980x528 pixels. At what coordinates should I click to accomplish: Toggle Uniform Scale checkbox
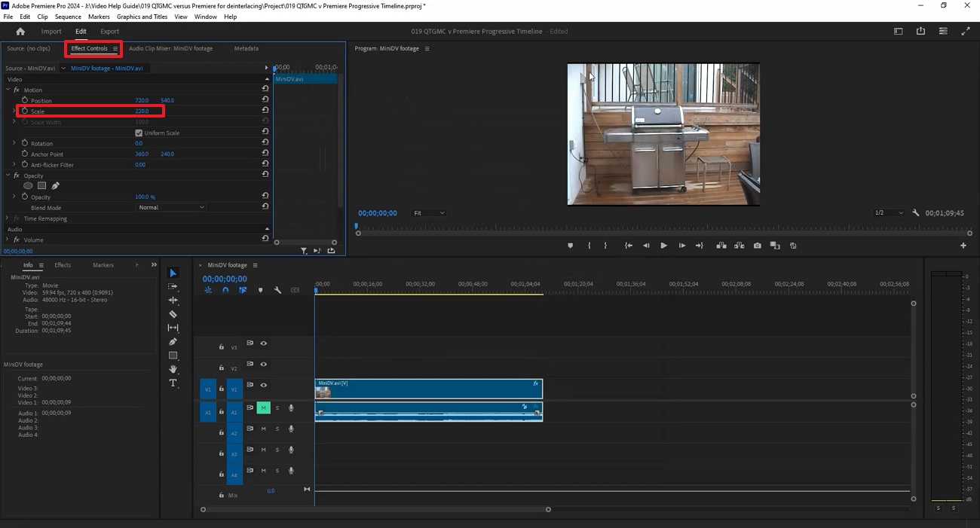pos(139,133)
